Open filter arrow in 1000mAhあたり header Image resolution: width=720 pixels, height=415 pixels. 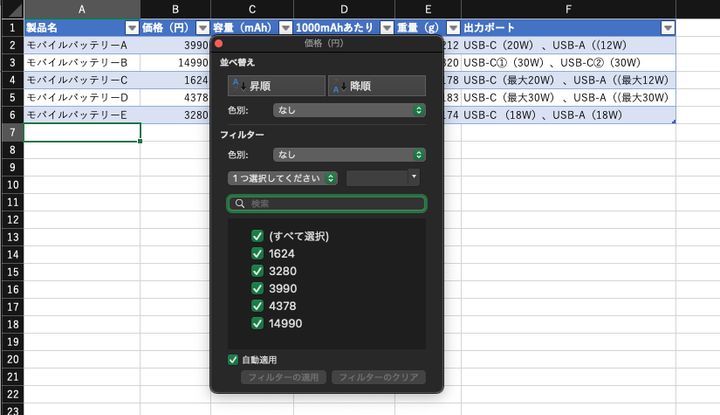[387, 28]
